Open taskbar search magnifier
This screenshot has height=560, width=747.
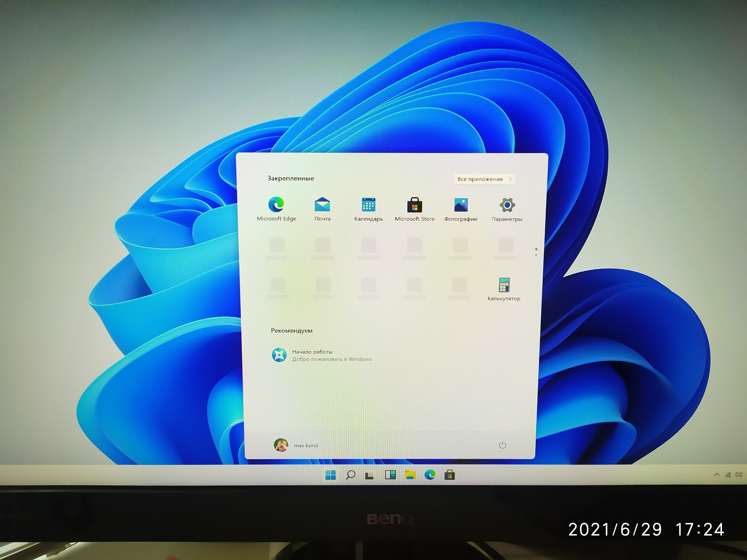(351, 475)
